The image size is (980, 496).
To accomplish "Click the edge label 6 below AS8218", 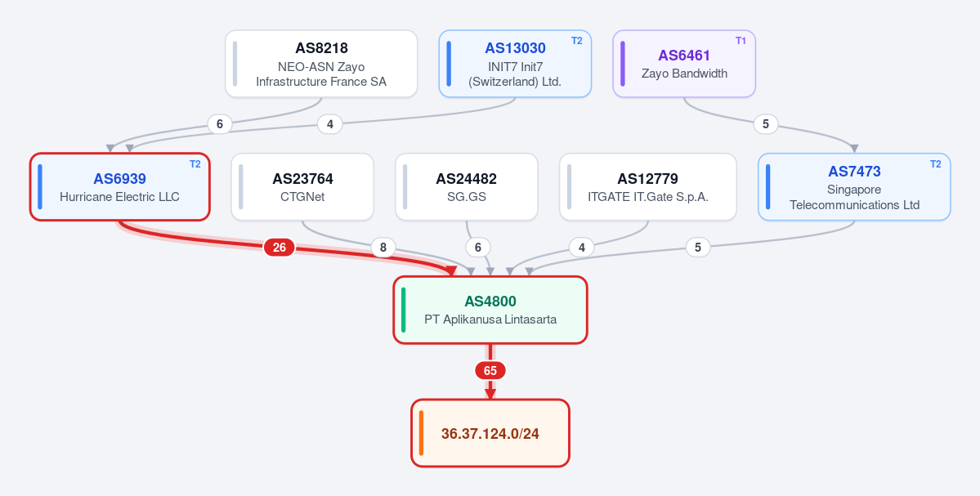I will click(219, 124).
